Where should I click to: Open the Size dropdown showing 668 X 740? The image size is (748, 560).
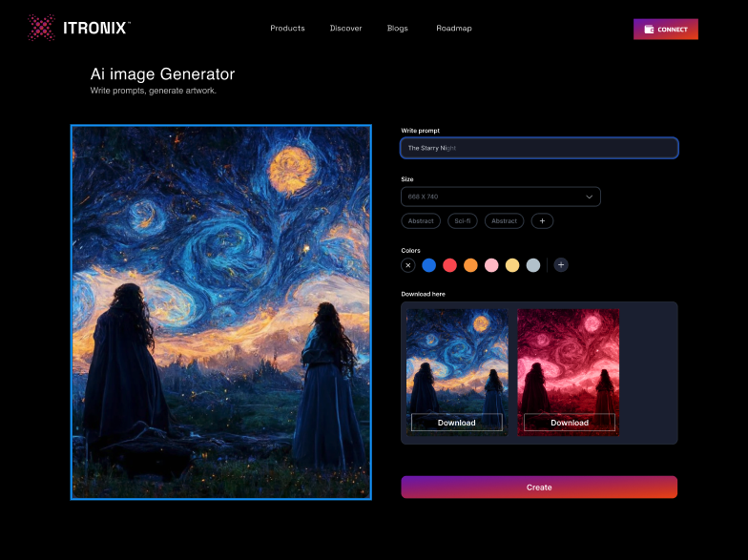(500, 197)
